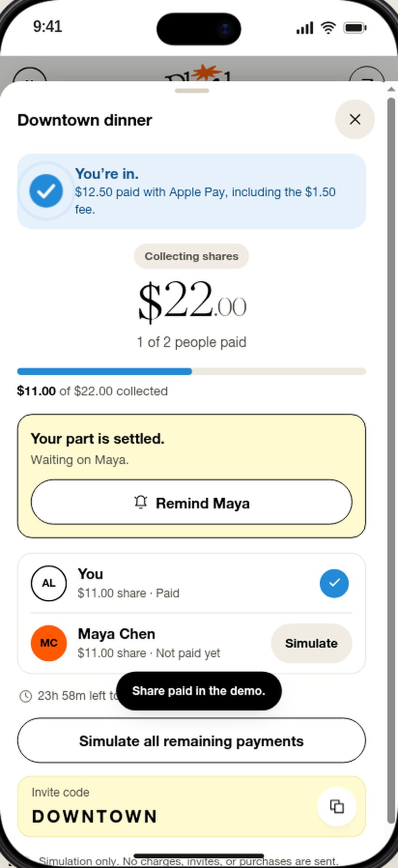This screenshot has height=868, width=398.
Task: Tap the blue checkmark in You're in banner
Action: pos(46,191)
